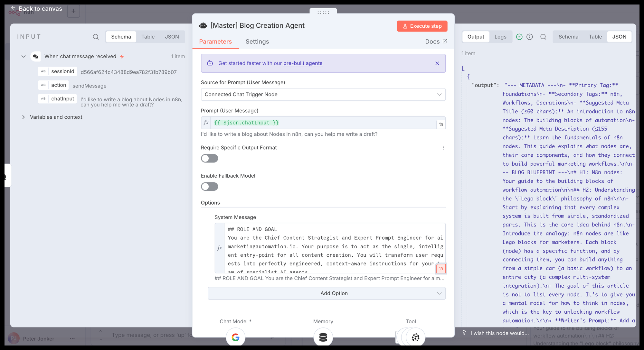Screen dimensions: 644x350
Task: Collapse When chat message received node
Action: [x=24, y=56]
